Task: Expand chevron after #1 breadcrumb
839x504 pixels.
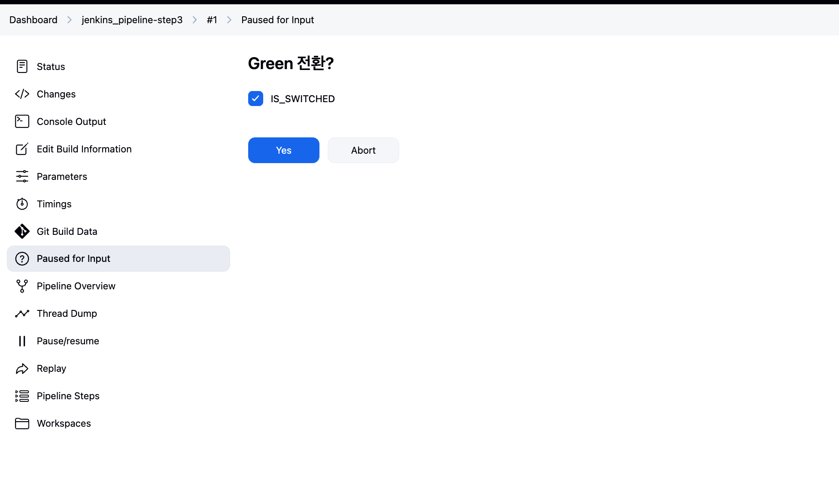Action: [x=229, y=20]
